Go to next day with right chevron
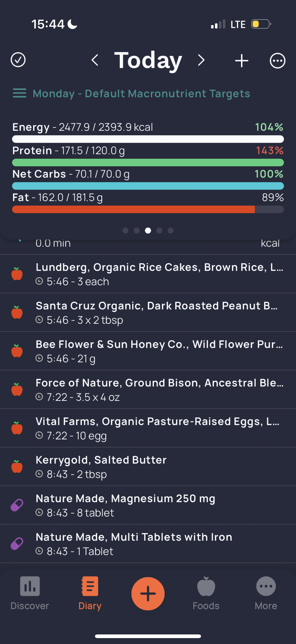This screenshot has width=296, height=644. coord(201,60)
